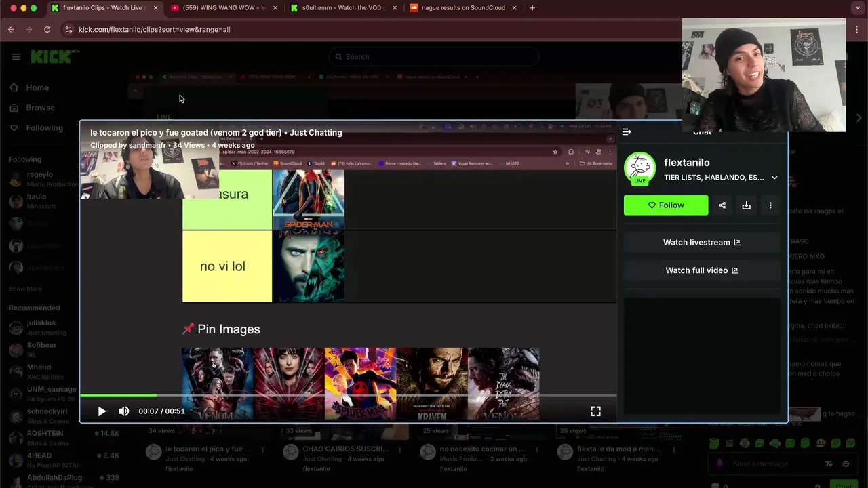Open the tab search dropdown arrow in the tab strip
The height and width of the screenshot is (488, 868).
858,8
